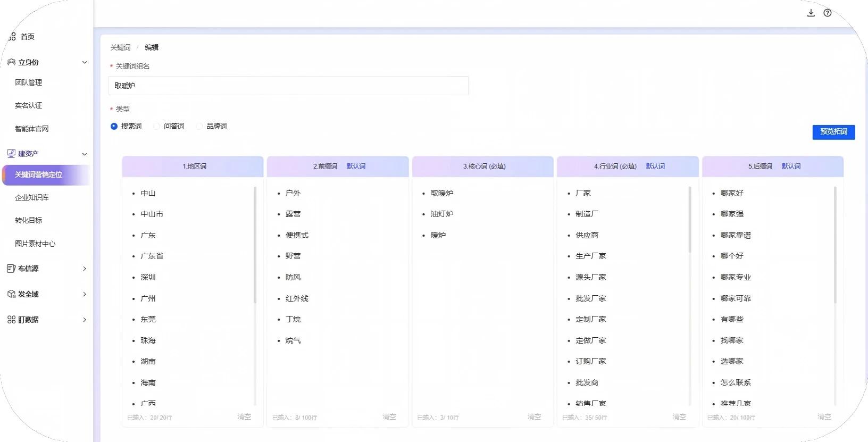Image resolution: width=868 pixels, height=442 pixels.
Task: Click the 后缀词 list scrollbar
Action: coord(835,245)
